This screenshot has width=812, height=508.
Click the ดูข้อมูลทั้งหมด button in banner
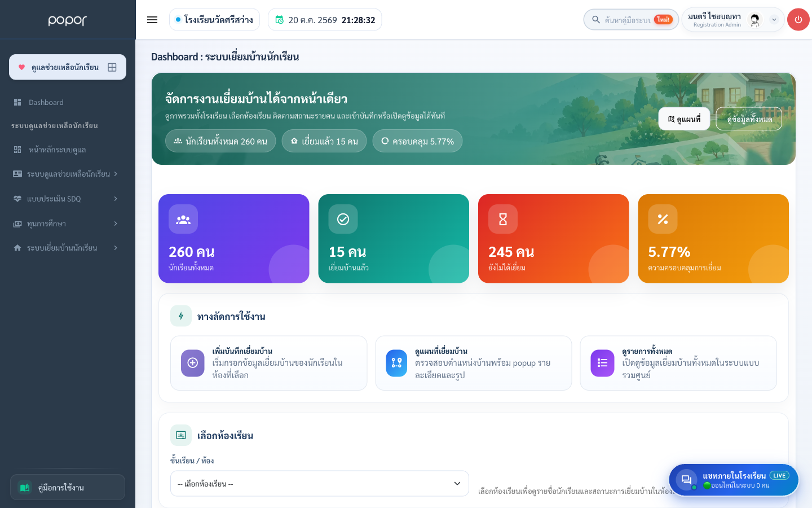749,119
